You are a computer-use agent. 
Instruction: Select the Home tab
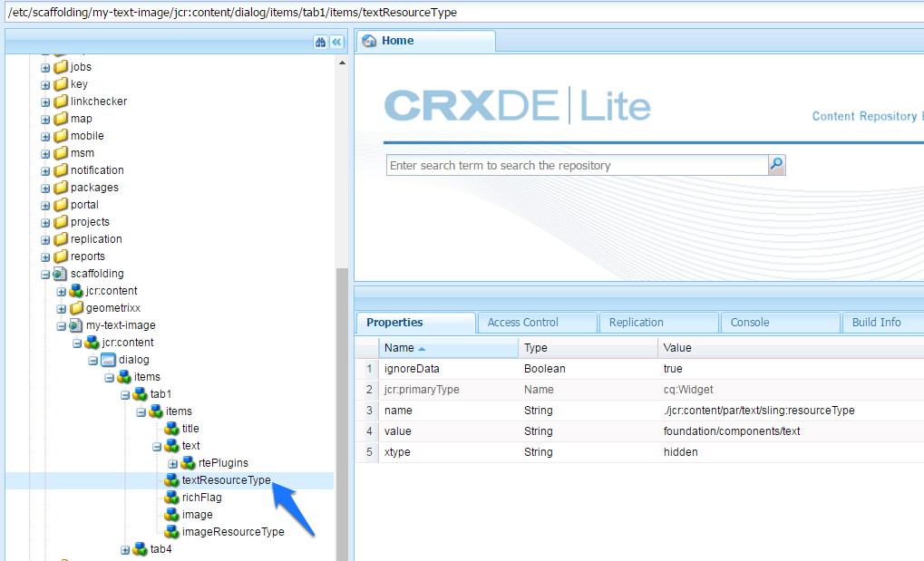pyautogui.click(x=425, y=41)
